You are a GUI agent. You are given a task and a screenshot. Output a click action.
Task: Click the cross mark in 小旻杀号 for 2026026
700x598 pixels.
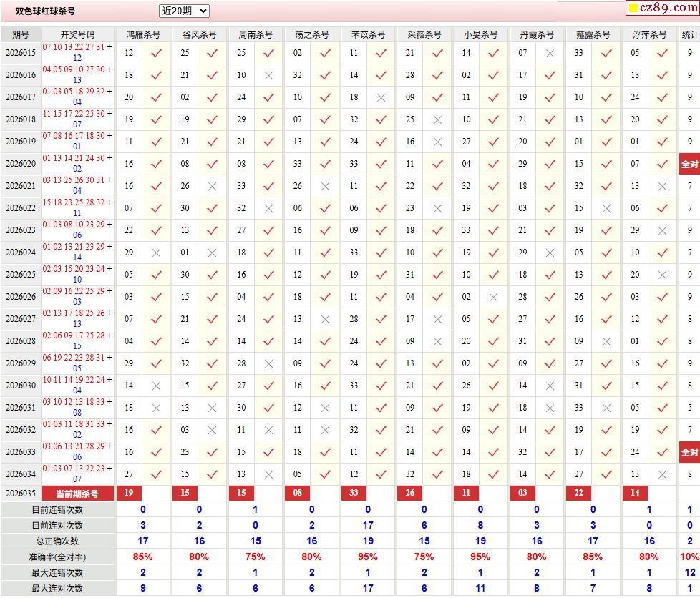click(493, 297)
